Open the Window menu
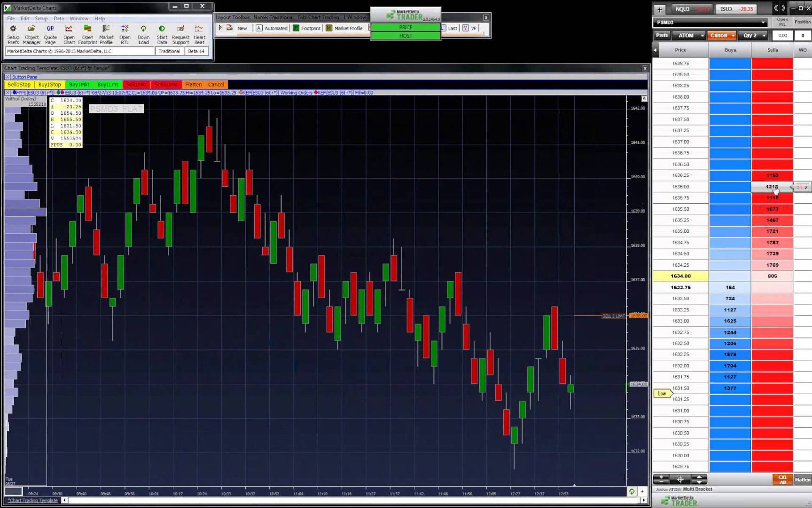This screenshot has height=508, width=812. [x=79, y=18]
